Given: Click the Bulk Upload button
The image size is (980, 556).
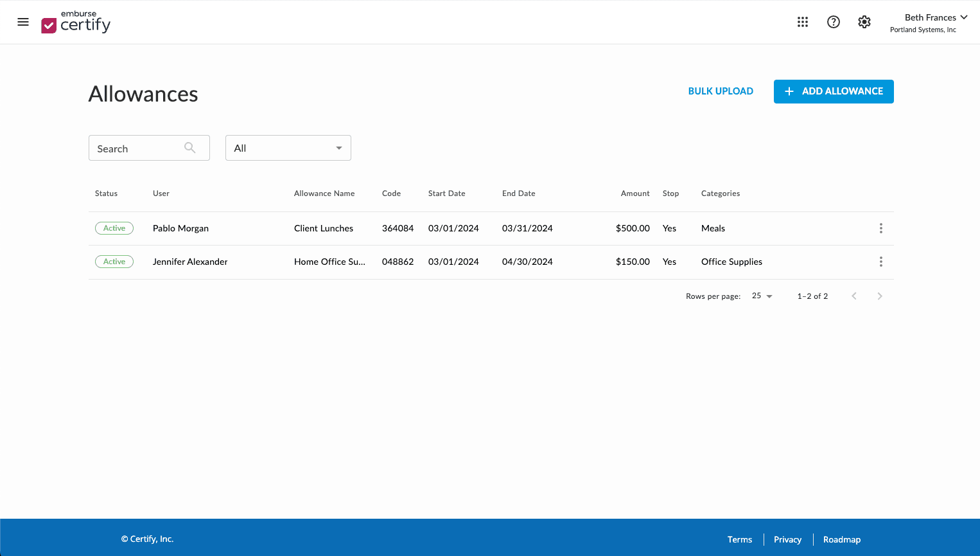Looking at the screenshot, I should tap(721, 91).
